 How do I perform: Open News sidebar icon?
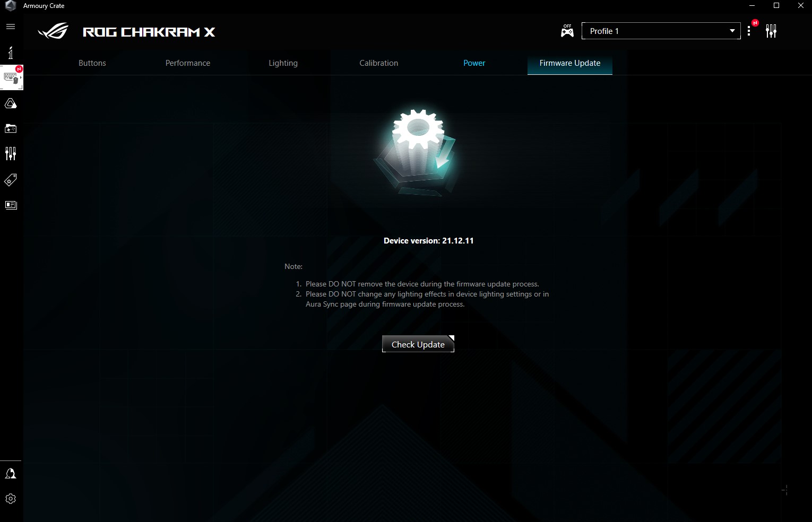(x=11, y=205)
